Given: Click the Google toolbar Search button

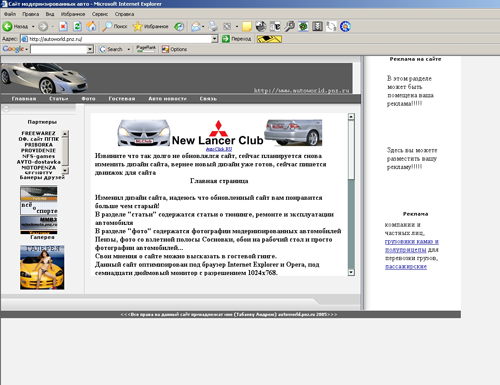Looking at the screenshot, I should pyautogui.click(x=112, y=49).
